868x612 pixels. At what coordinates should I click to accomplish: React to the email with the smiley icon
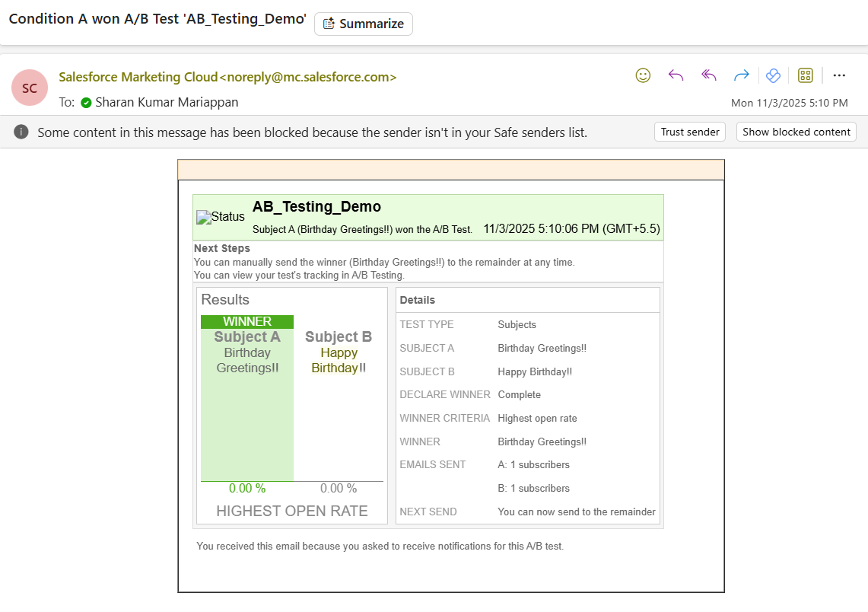(x=643, y=75)
